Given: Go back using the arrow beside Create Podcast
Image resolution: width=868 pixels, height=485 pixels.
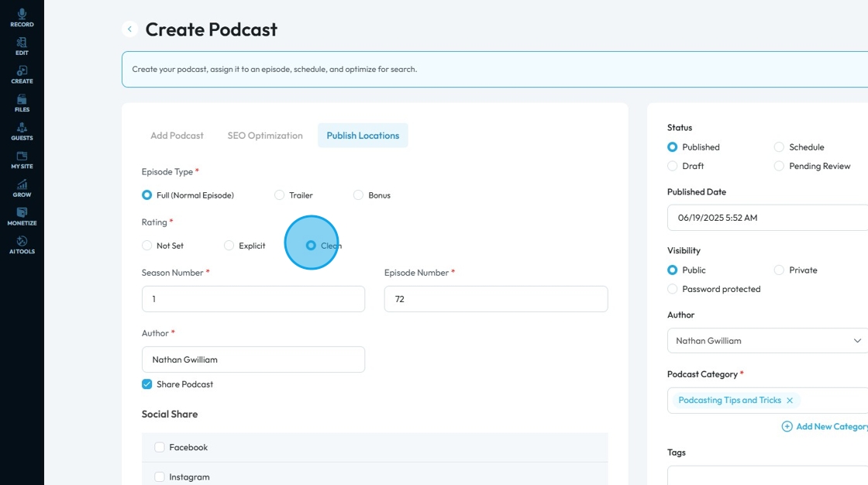Looking at the screenshot, I should point(129,29).
